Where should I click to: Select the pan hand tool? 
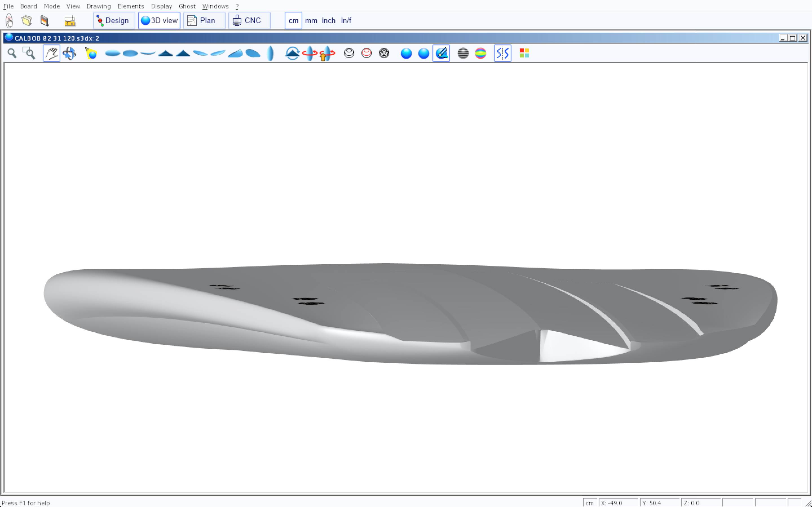[51, 53]
